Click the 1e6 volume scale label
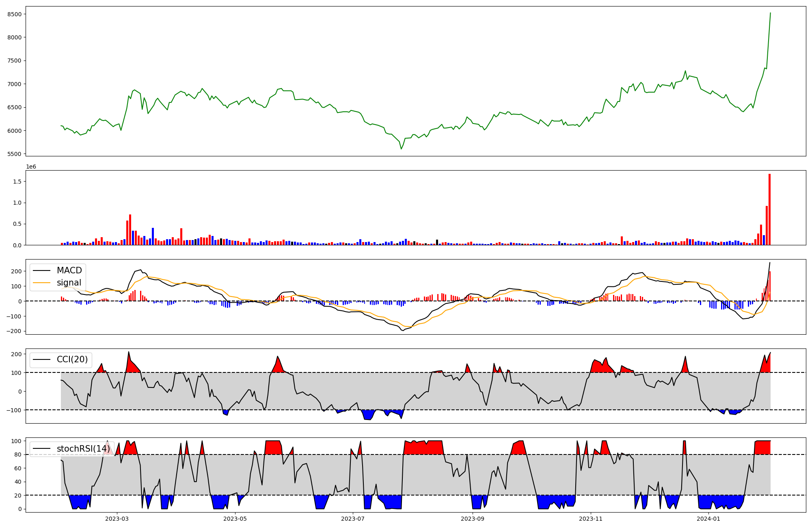812x528 pixels. pos(31,167)
